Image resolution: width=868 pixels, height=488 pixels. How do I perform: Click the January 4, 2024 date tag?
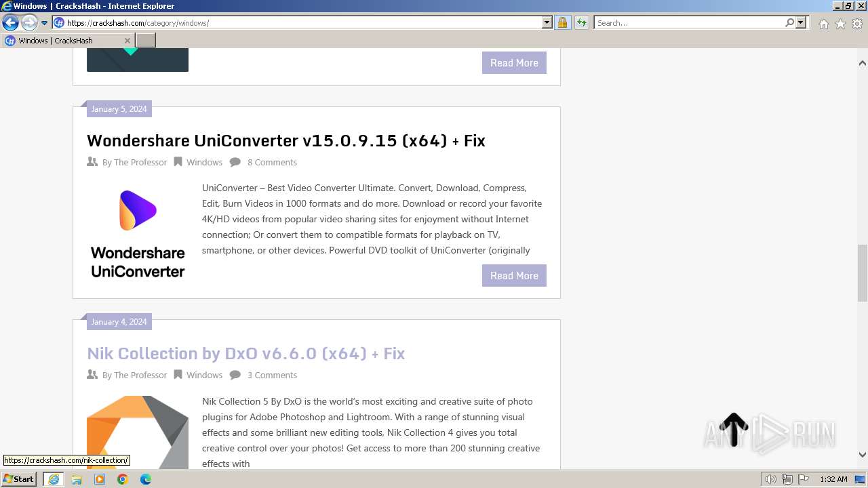click(119, 322)
